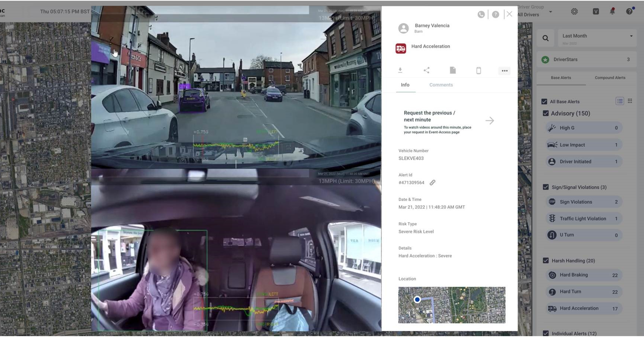Switch to the Info tab

(x=405, y=85)
